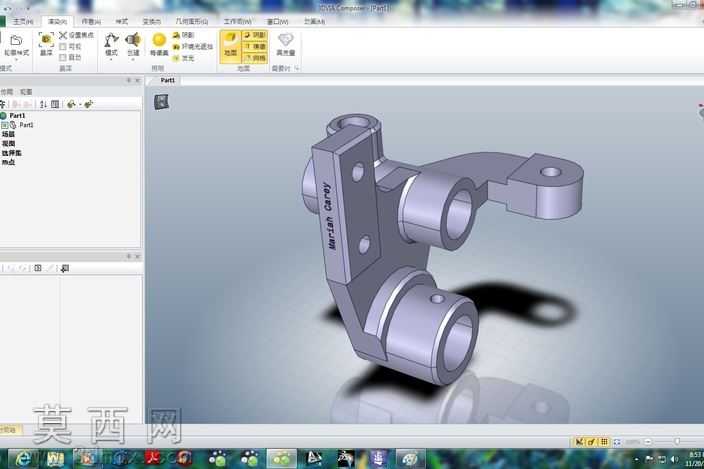Open Internet Explorer from taskbar

click(23, 459)
